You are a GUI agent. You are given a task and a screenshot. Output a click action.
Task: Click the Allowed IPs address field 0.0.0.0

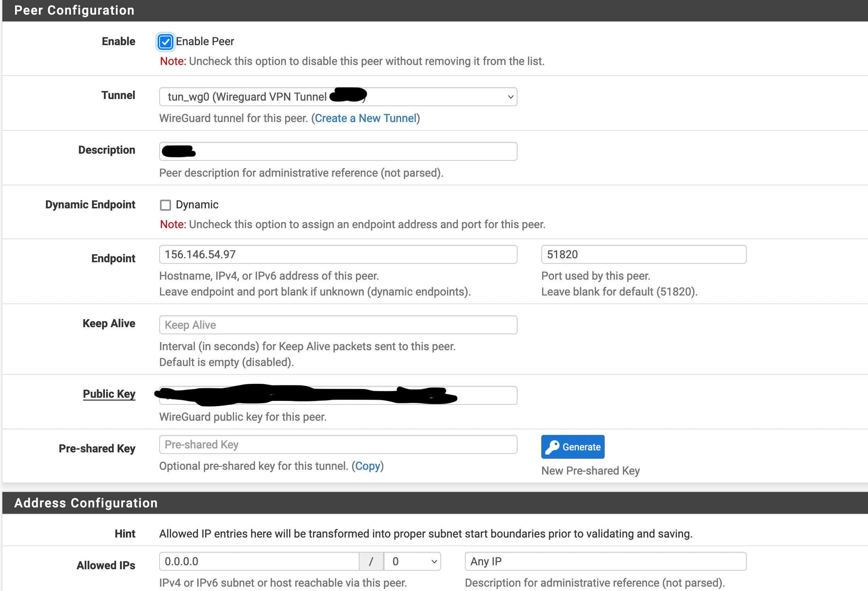click(259, 562)
